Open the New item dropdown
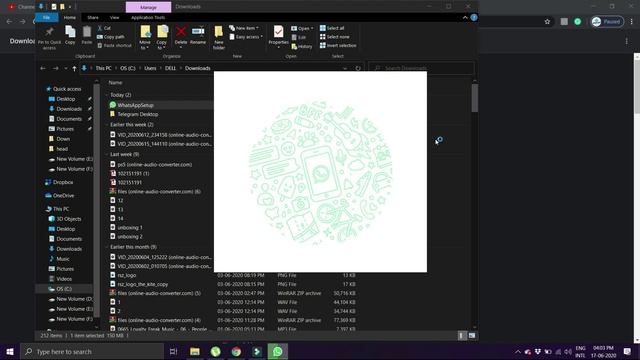 244,28
